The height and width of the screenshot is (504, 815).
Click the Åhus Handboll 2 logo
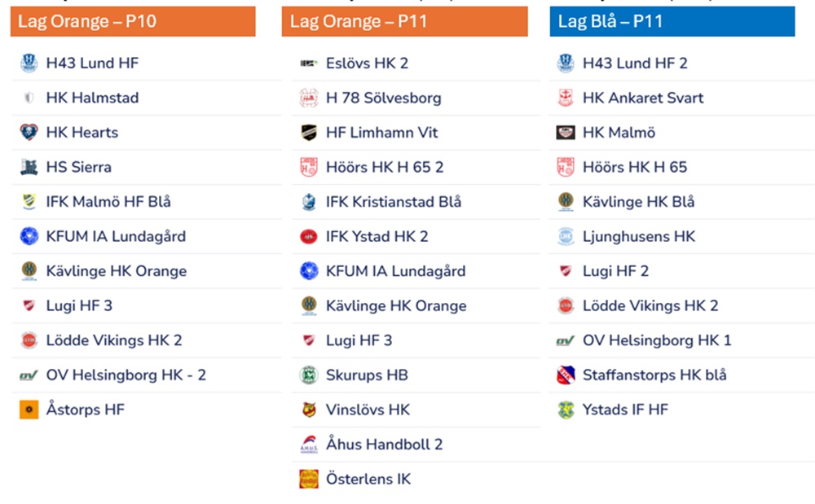309,445
